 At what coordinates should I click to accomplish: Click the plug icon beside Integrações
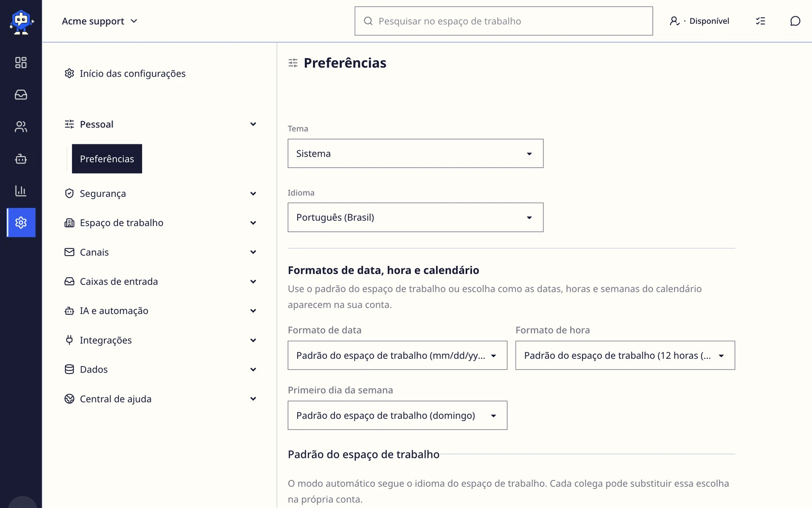tap(69, 340)
